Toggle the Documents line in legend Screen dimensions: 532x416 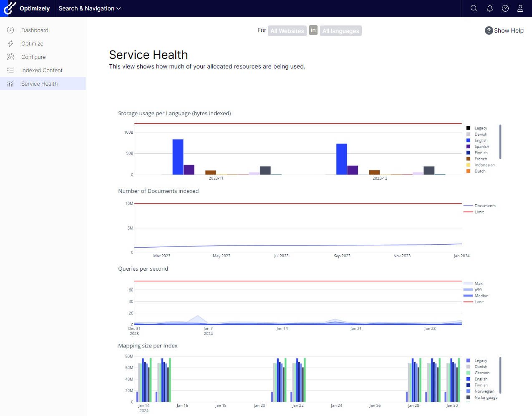(x=484, y=206)
